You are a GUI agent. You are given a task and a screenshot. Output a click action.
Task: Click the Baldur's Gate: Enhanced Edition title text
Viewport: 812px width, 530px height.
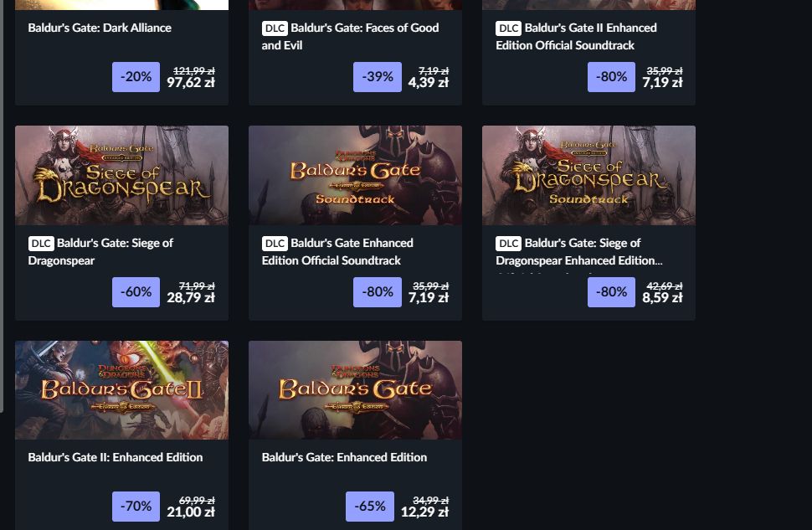point(344,457)
